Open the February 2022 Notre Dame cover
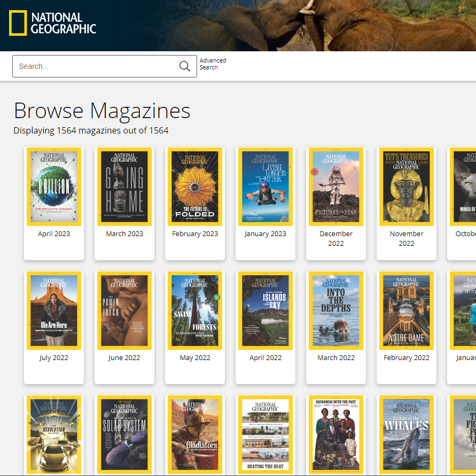This screenshot has width=476, height=476. click(x=406, y=310)
